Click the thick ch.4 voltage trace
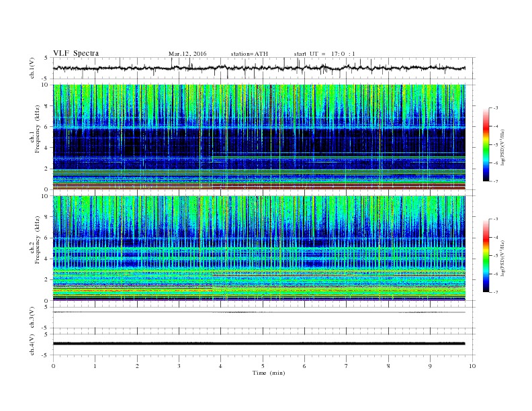Image resolution: width=532 pixels, height=411 pixels. pyautogui.click(x=259, y=344)
